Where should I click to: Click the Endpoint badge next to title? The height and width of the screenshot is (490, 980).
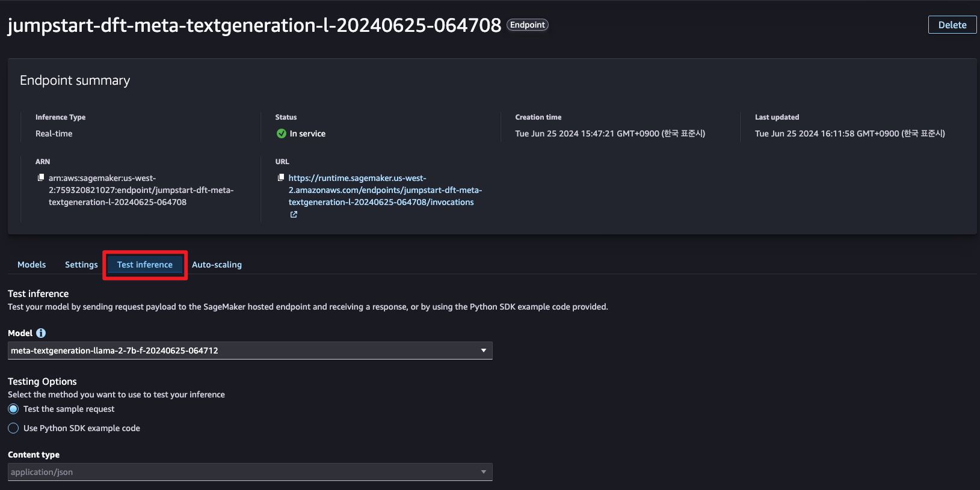tap(528, 25)
